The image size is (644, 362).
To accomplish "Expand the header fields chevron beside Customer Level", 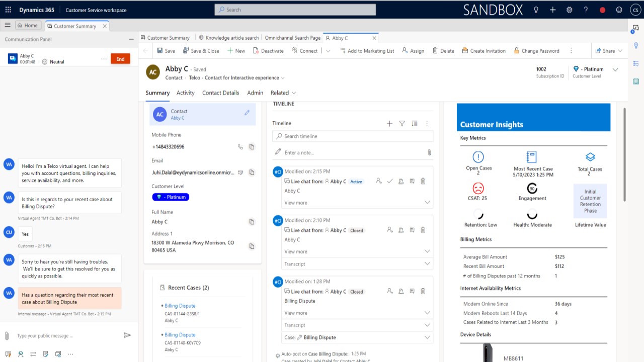I will pos(615,70).
